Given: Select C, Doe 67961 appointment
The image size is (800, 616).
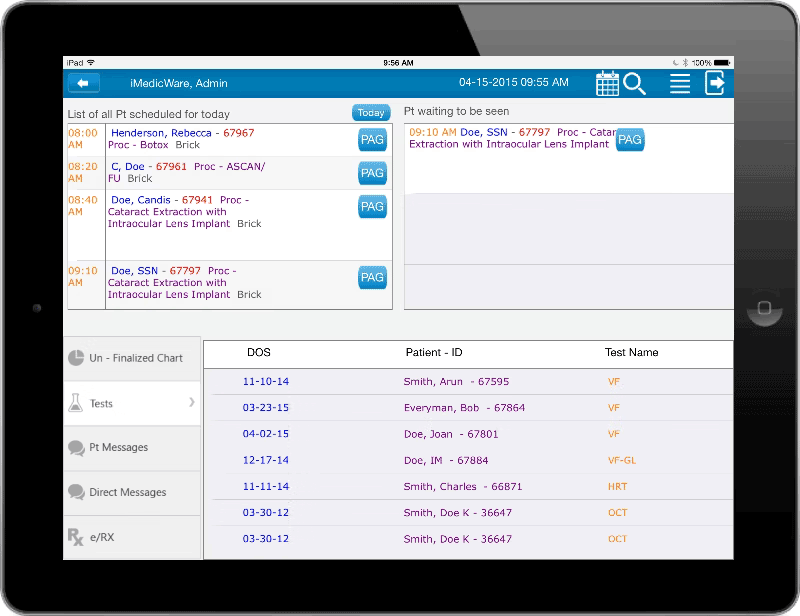Looking at the screenshot, I should tap(148, 166).
